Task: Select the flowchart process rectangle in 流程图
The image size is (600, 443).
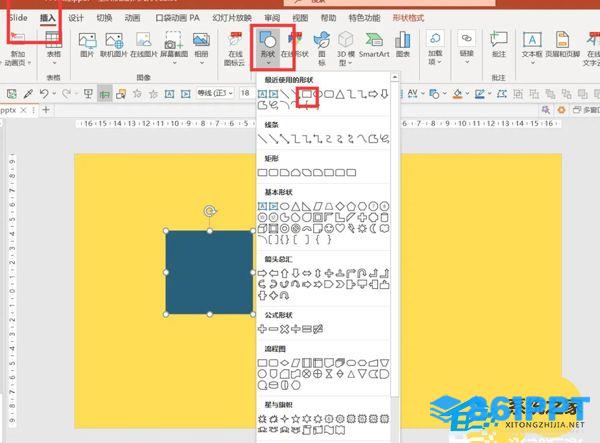Action: (x=262, y=362)
